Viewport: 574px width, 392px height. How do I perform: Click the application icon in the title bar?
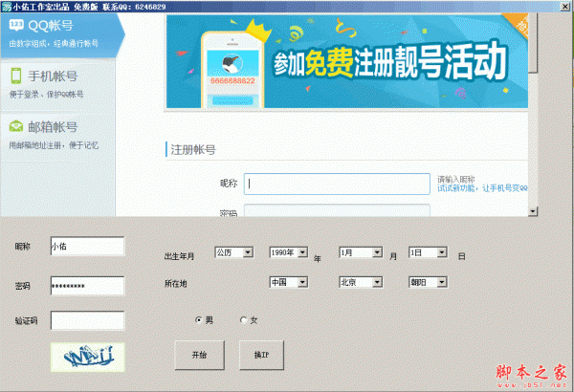pos(7,7)
